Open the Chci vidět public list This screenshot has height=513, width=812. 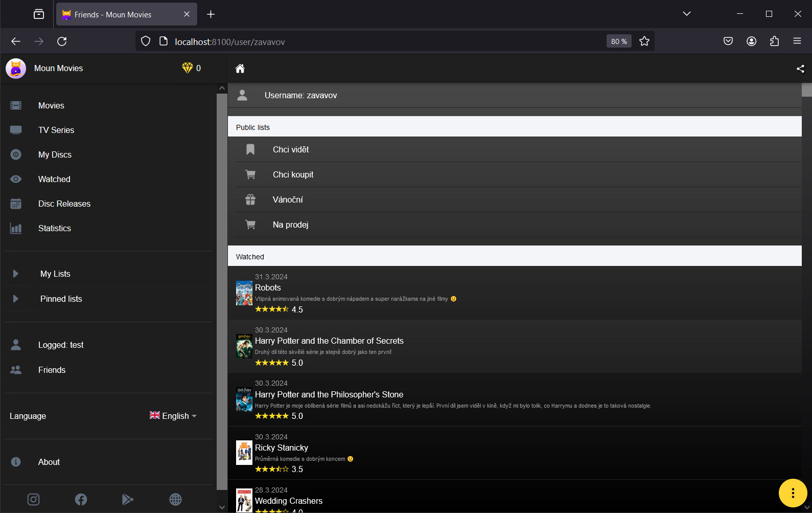[291, 149]
